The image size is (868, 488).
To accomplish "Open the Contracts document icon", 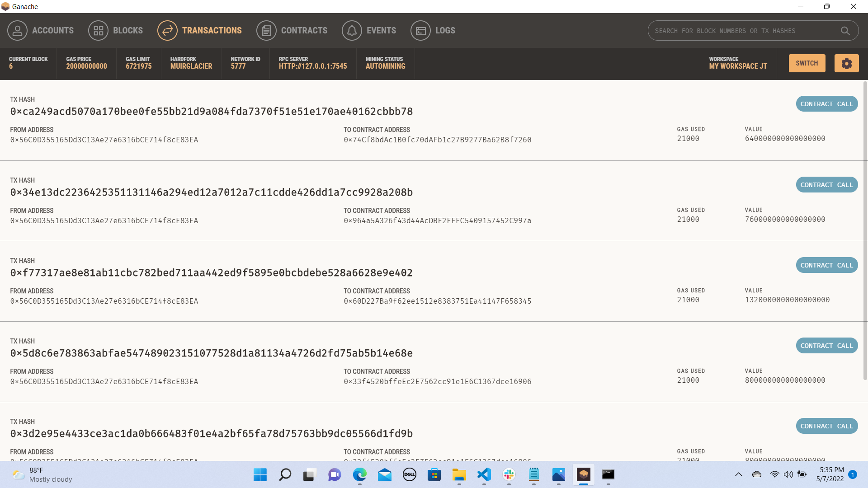I will 266,30.
